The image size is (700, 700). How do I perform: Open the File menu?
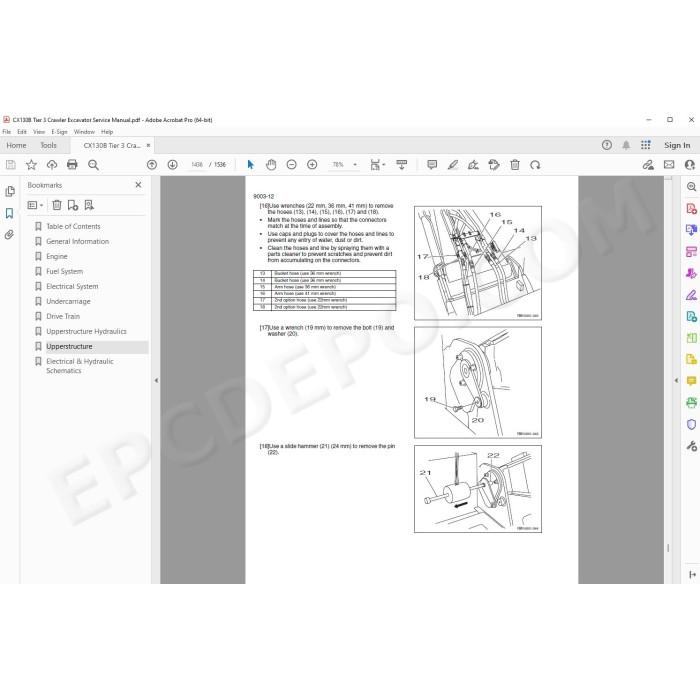pos(7,132)
